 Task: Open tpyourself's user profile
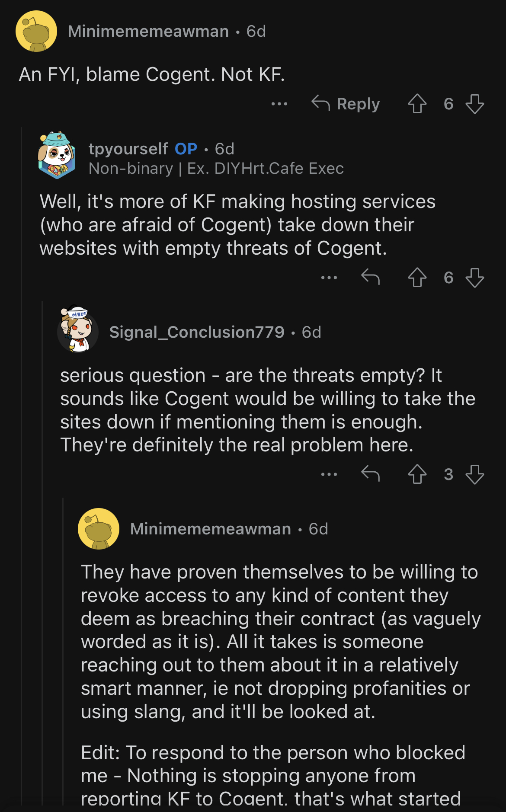click(x=128, y=149)
